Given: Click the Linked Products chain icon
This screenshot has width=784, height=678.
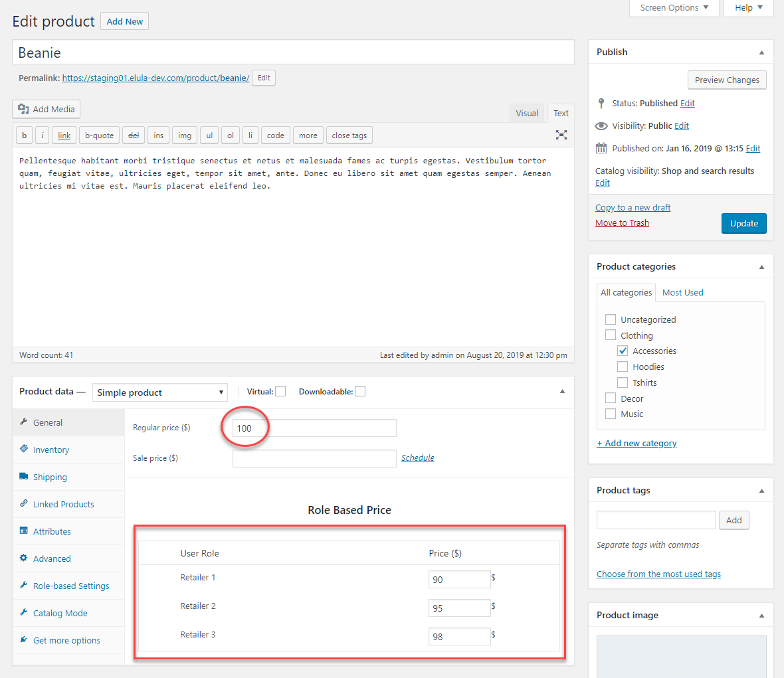Looking at the screenshot, I should (23, 503).
